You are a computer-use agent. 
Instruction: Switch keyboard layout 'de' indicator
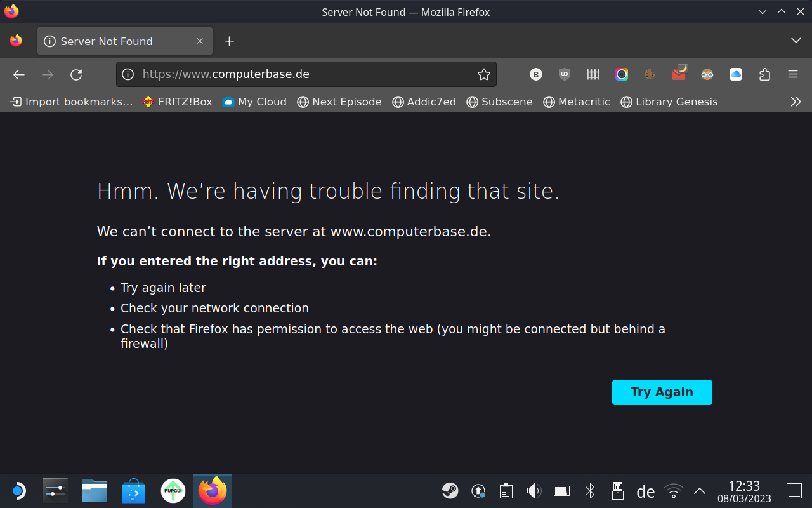point(646,491)
